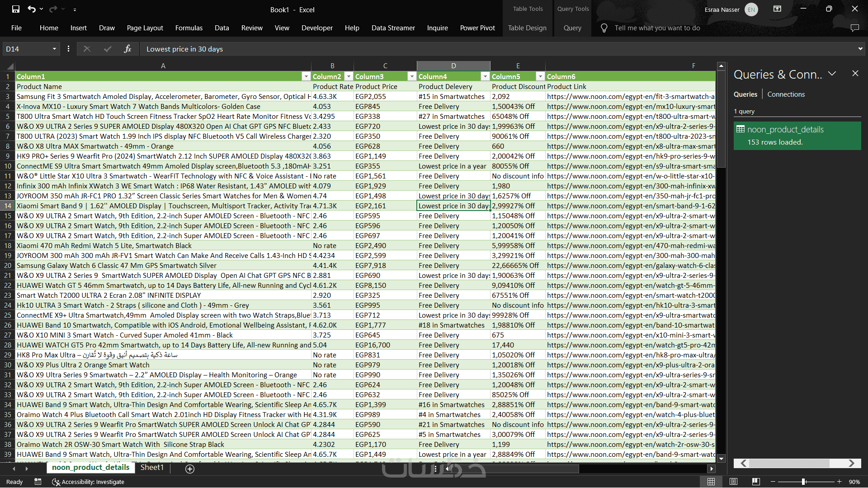
Task: Open the comments speech bubble icon
Action: [x=854, y=28]
